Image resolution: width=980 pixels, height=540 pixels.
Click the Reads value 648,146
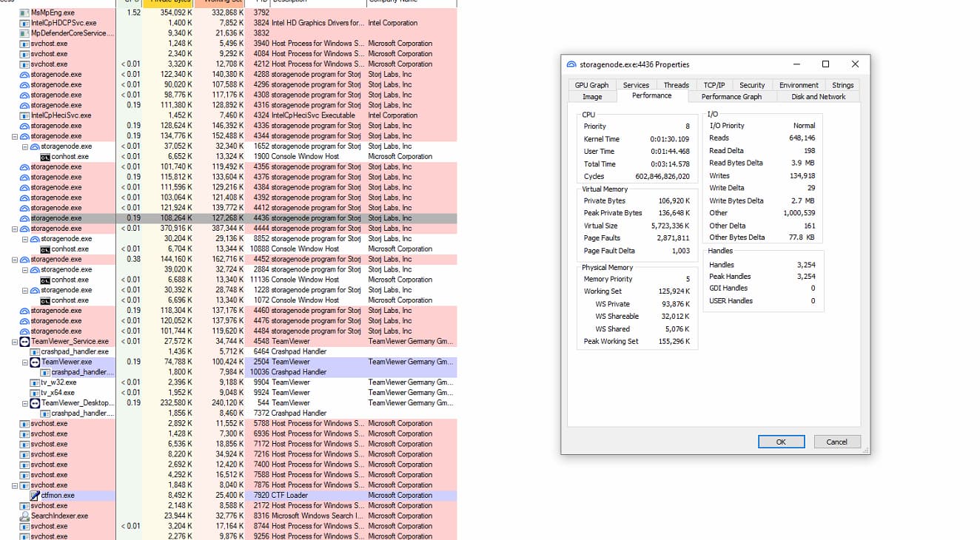point(802,138)
